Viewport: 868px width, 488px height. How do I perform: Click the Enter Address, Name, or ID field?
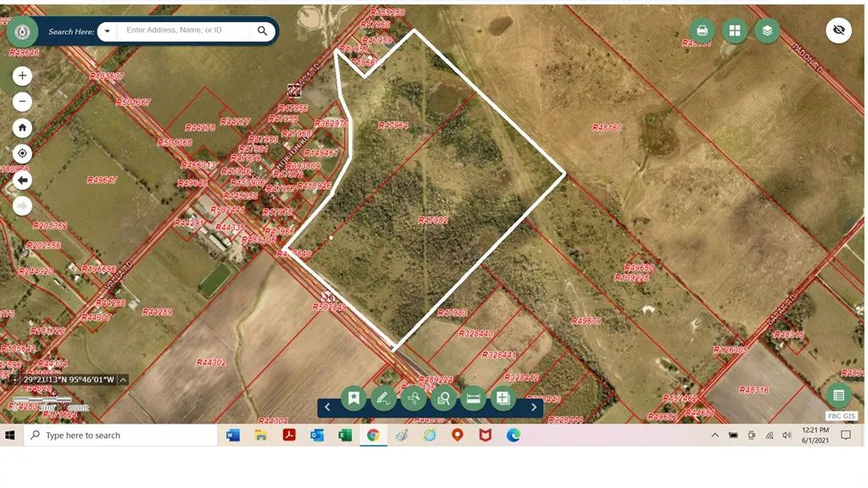[185, 30]
